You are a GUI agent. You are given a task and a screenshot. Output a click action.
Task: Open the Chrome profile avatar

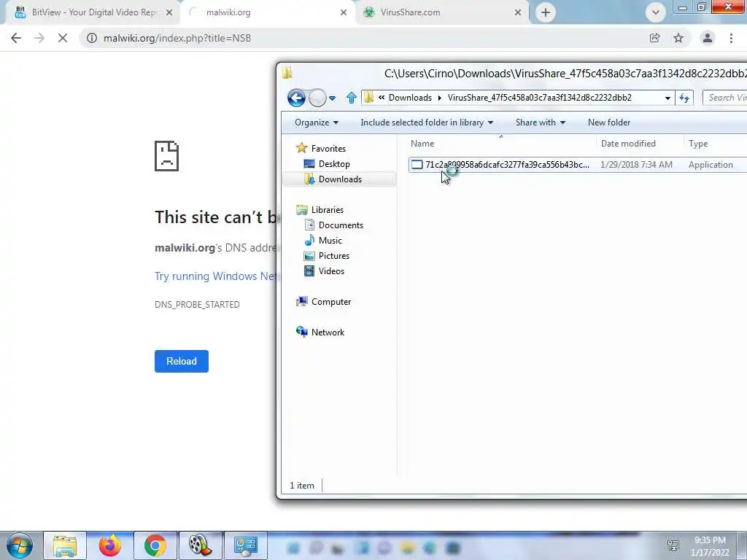click(708, 38)
